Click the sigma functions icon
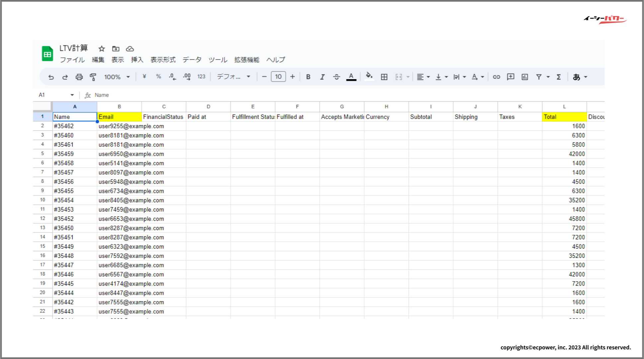The image size is (644, 359). (559, 77)
